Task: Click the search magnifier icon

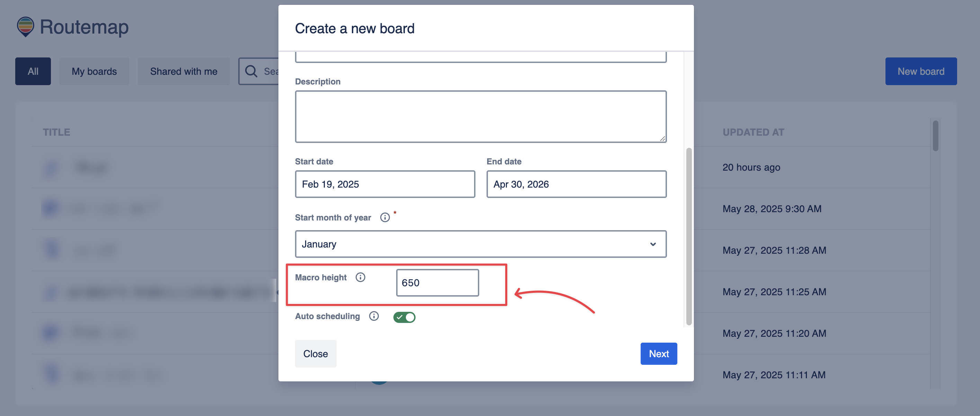Action: point(251,71)
